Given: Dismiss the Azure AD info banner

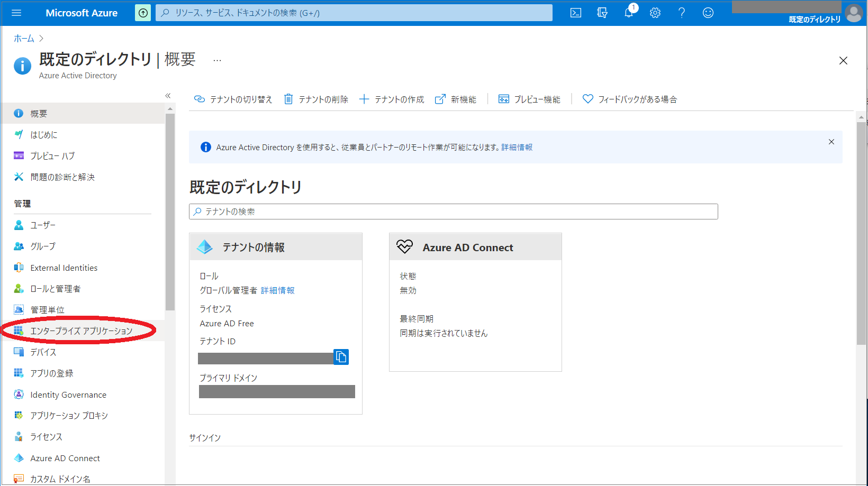Looking at the screenshot, I should click(831, 142).
